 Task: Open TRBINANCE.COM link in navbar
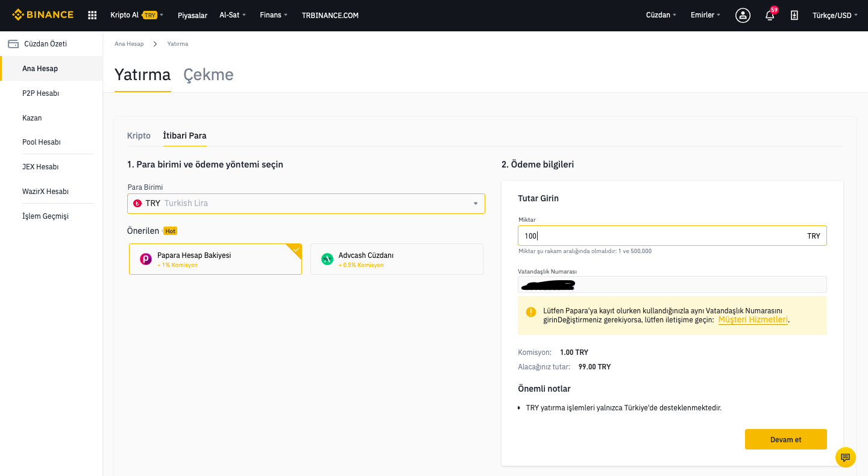(330, 15)
